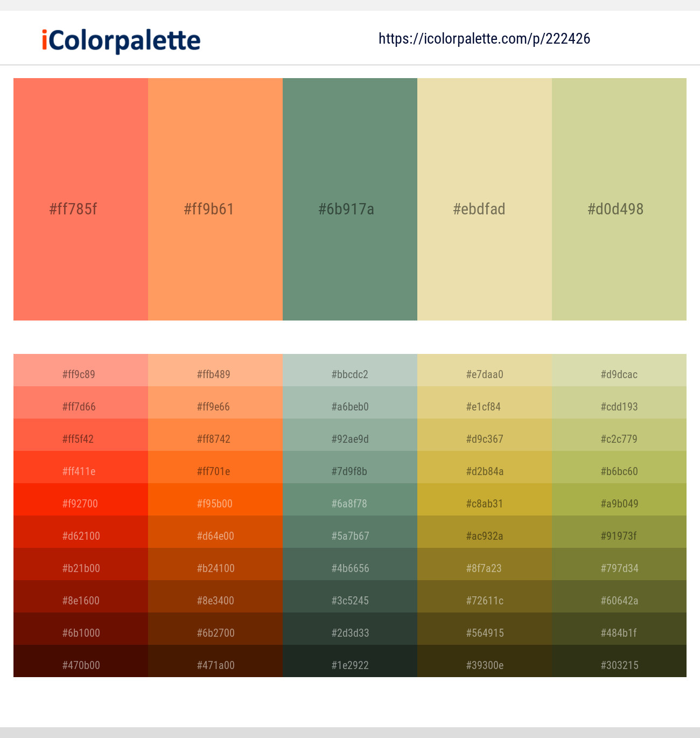Pick the #bbcdc2 pale sage shade

[350, 374]
